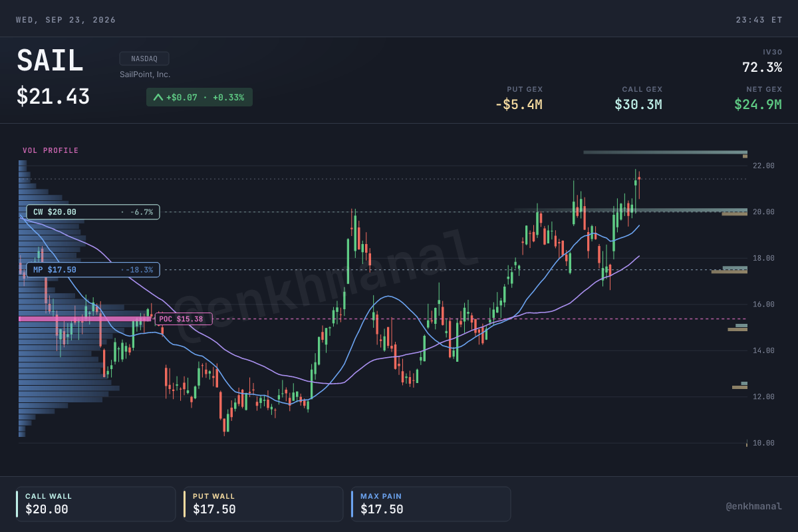Viewport: 798px width, 532px height.
Task: Click the 22.00 price axis label
Action: point(763,166)
